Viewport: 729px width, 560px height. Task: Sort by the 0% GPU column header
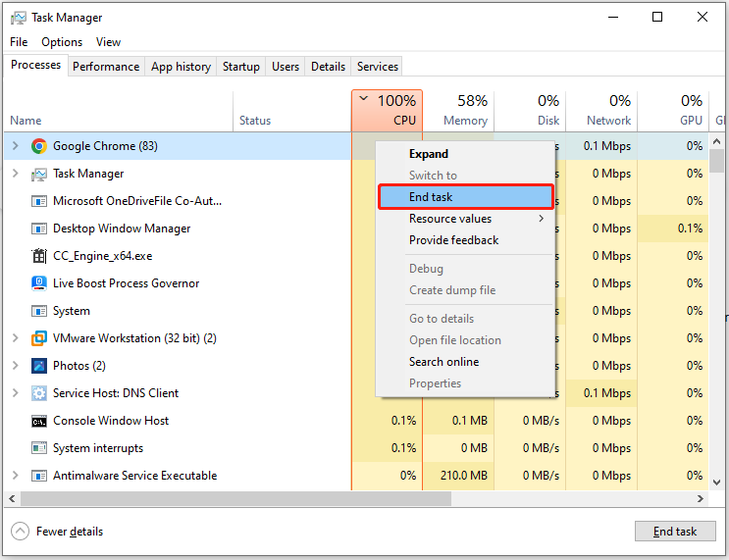(673, 112)
